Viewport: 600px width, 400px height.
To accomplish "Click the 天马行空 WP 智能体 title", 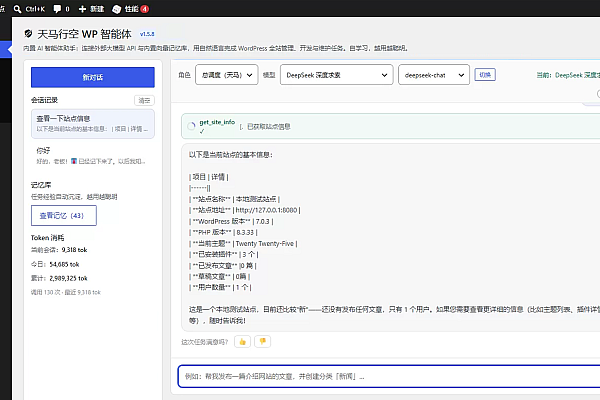I will pyautogui.click(x=84, y=34).
